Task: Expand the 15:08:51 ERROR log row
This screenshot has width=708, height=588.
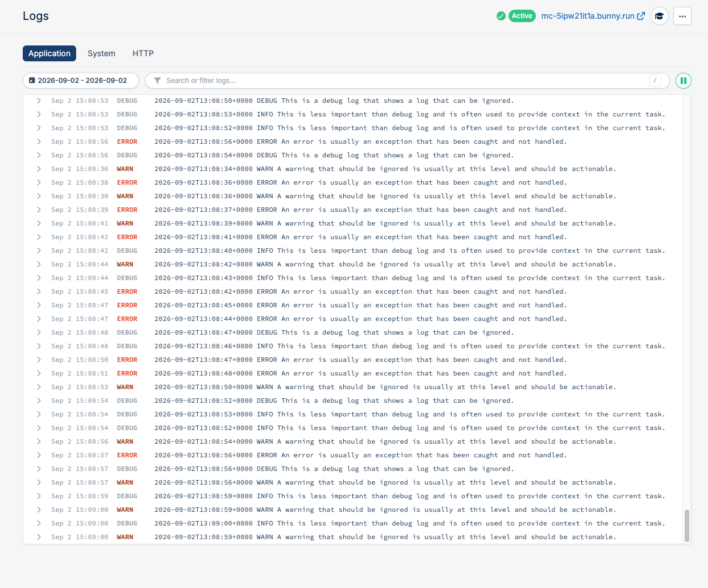Action: [39, 373]
